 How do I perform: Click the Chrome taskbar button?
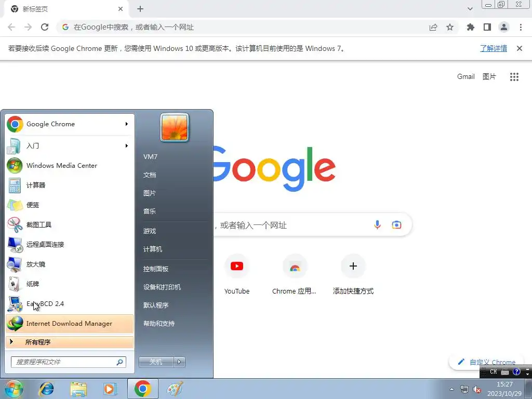[x=142, y=389]
